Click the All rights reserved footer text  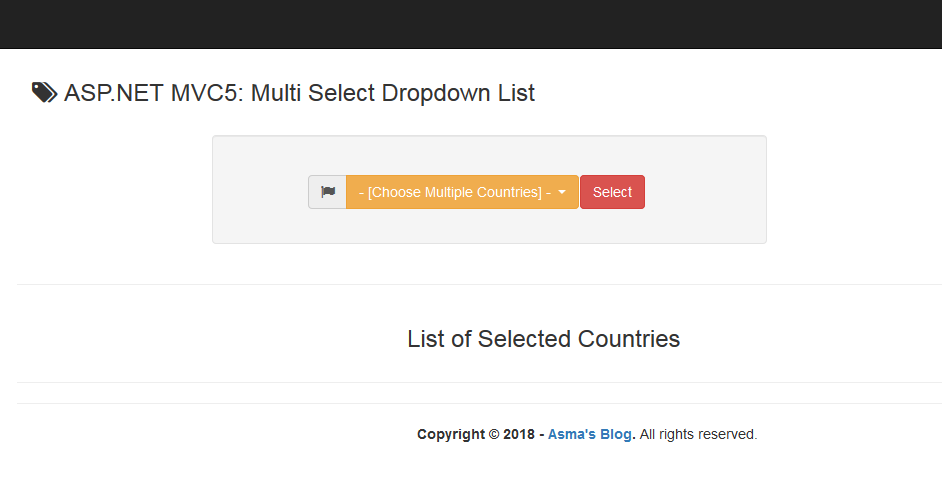coord(699,434)
